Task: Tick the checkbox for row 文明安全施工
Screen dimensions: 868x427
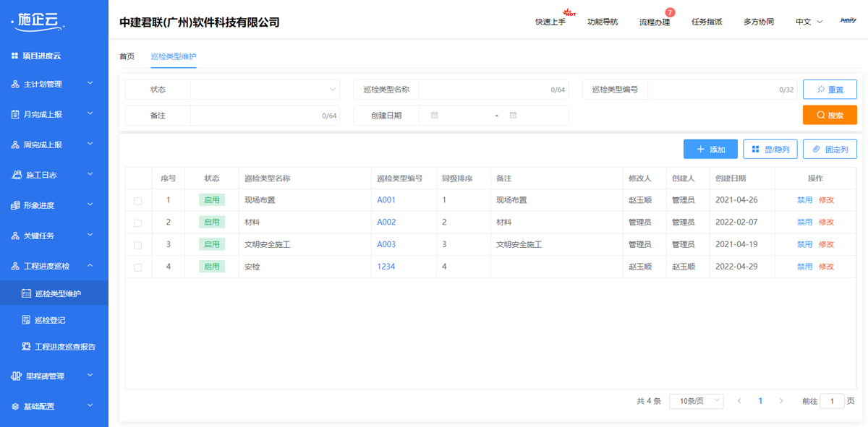Action: pyautogui.click(x=138, y=246)
